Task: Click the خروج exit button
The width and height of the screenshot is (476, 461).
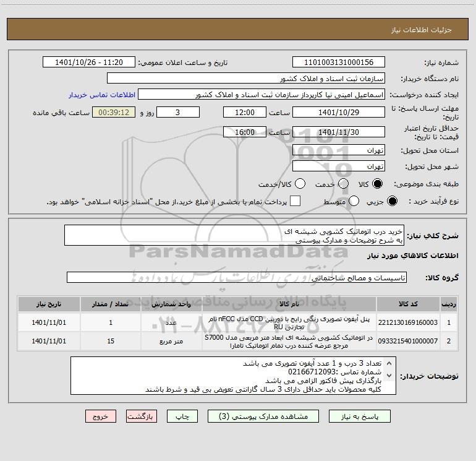Action: pyautogui.click(x=101, y=416)
